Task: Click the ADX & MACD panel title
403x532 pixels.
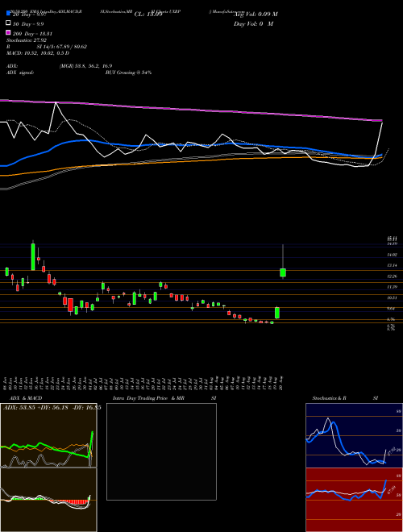Action: coord(23,398)
